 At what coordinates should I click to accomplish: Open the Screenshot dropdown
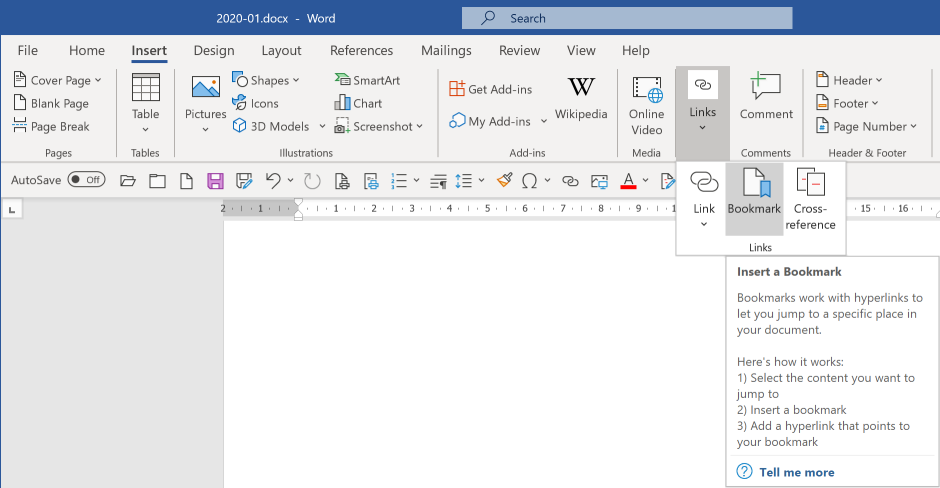click(379, 126)
